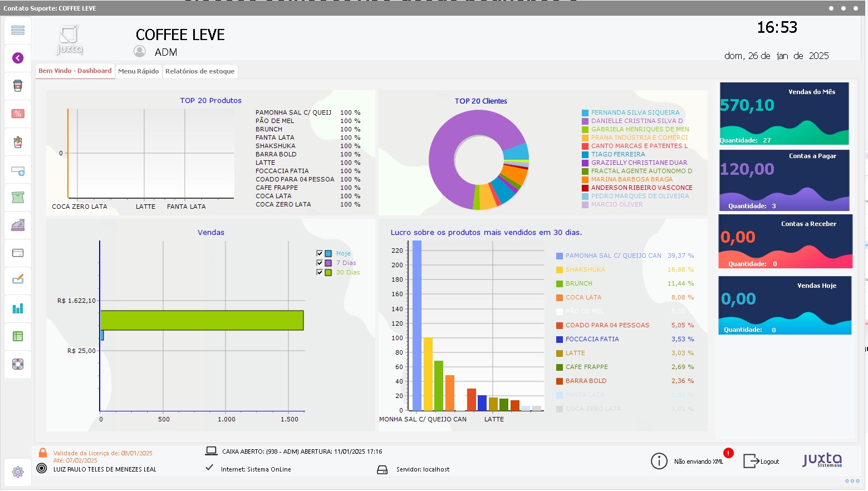Open the settings gear icon

18,472
